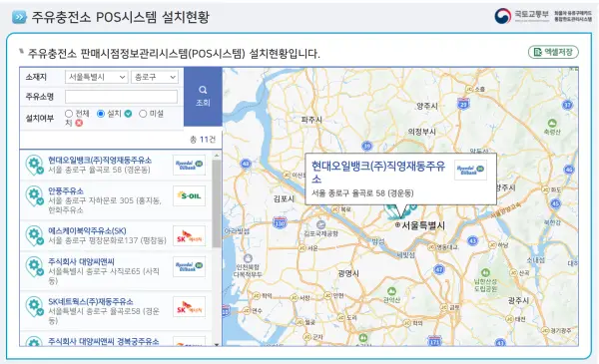
Task: Click gear pin icon for 현대오일뱅크(주)직영재동주유소 row
Action: tap(34, 165)
